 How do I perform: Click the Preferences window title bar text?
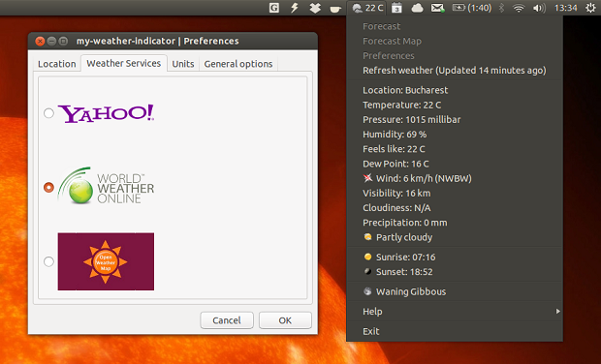pos(158,41)
